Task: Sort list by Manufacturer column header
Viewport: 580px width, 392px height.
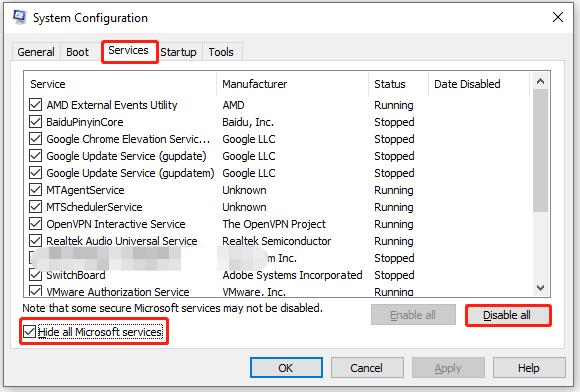Action: (293, 84)
